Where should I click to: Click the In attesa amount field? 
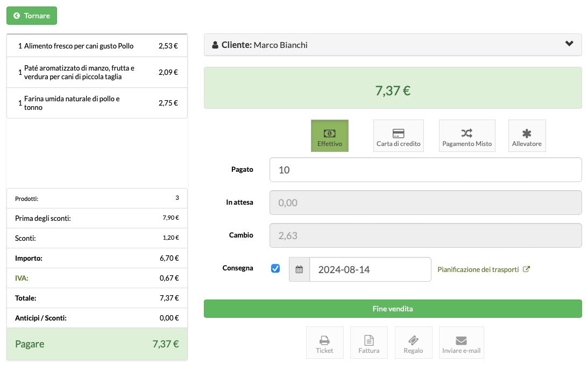coord(426,203)
